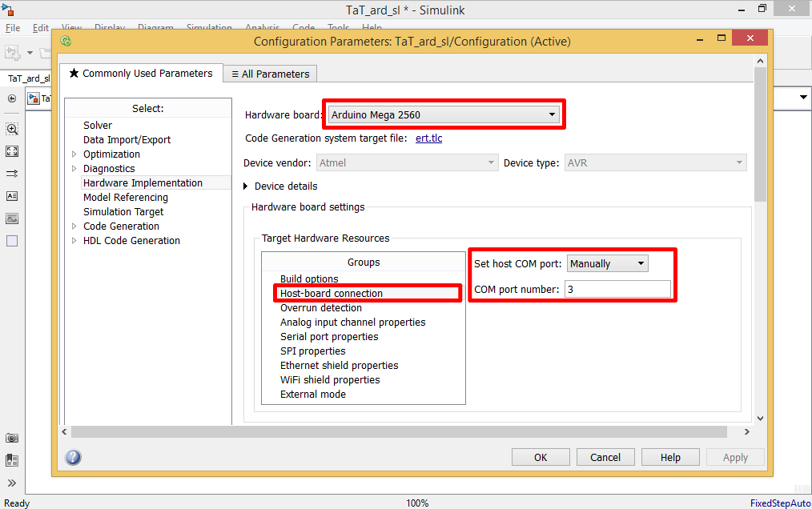Click the scroll right arrow of horizontal scrollbar
The image size is (812, 509).
coord(747,432)
